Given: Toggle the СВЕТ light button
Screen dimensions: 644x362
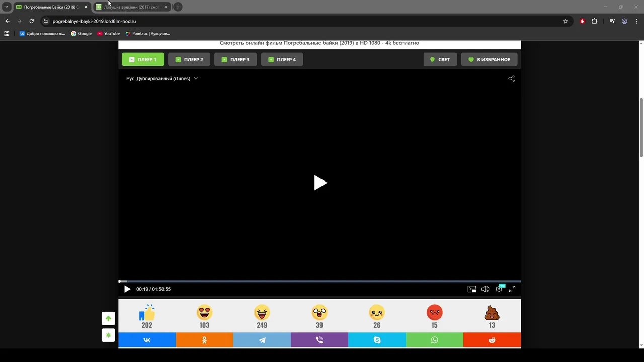Looking at the screenshot, I should coord(440,59).
